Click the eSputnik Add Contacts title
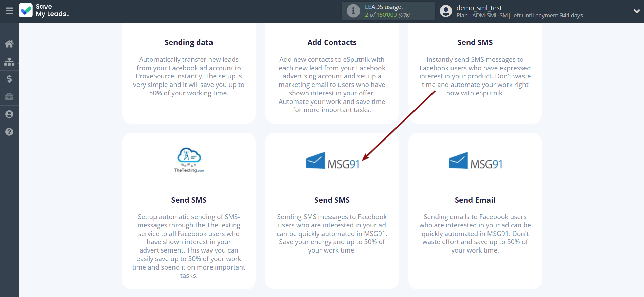This screenshot has width=644, height=297. pyautogui.click(x=332, y=42)
